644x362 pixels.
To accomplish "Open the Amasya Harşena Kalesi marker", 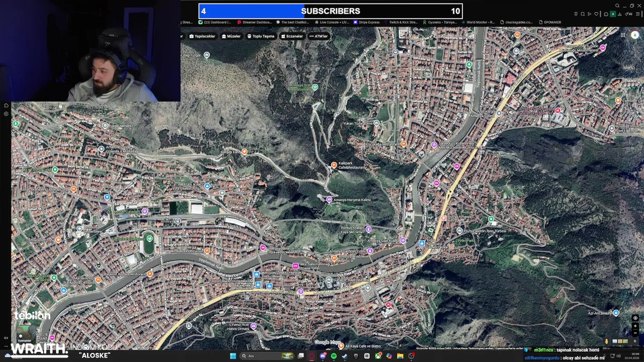I will click(329, 200).
